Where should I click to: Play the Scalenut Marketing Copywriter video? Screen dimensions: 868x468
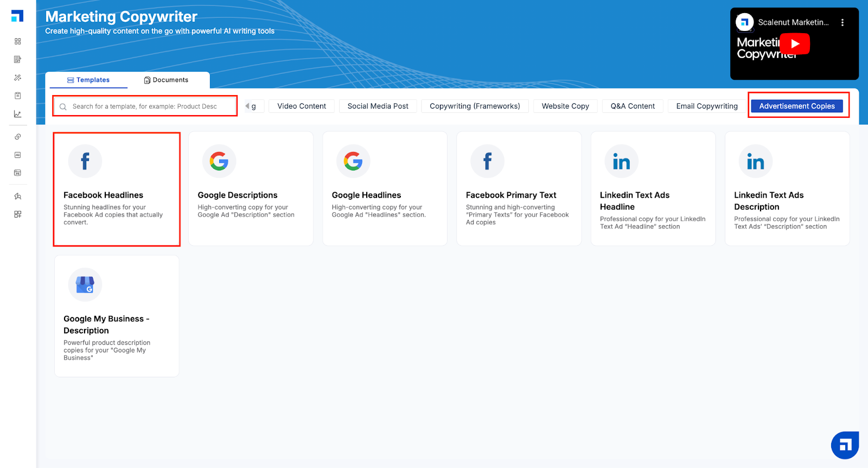(x=795, y=44)
